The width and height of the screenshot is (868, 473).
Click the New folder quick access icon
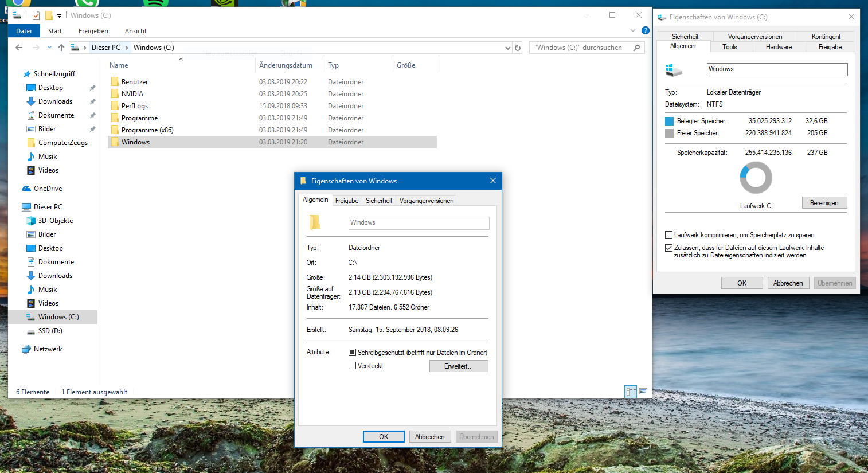(x=49, y=15)
